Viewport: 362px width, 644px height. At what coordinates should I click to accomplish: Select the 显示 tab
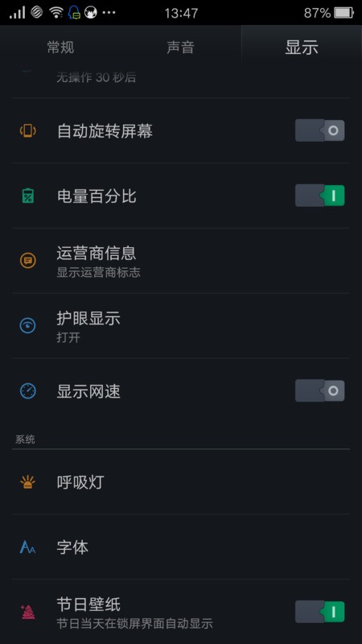pyautogui.click(x=302, y=47)
